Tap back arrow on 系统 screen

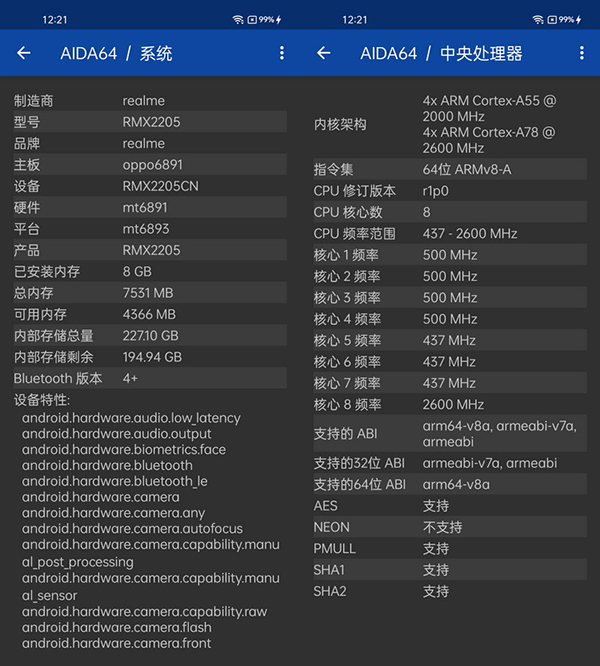click(24, 53)
